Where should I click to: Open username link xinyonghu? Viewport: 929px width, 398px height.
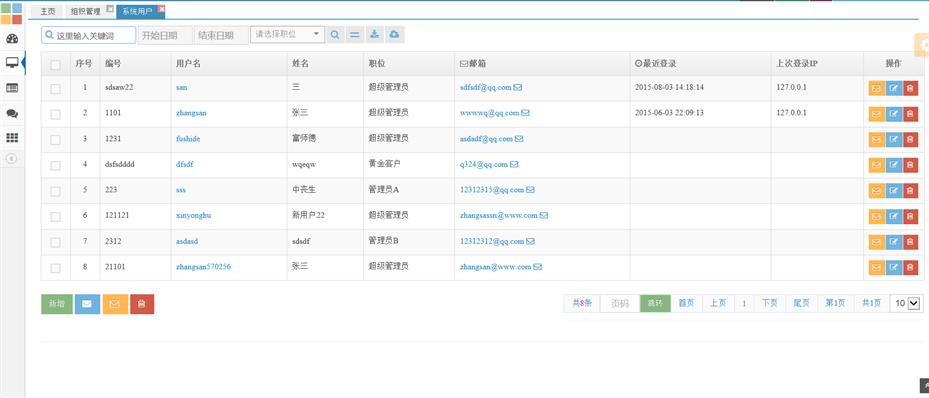click(194, 216)
